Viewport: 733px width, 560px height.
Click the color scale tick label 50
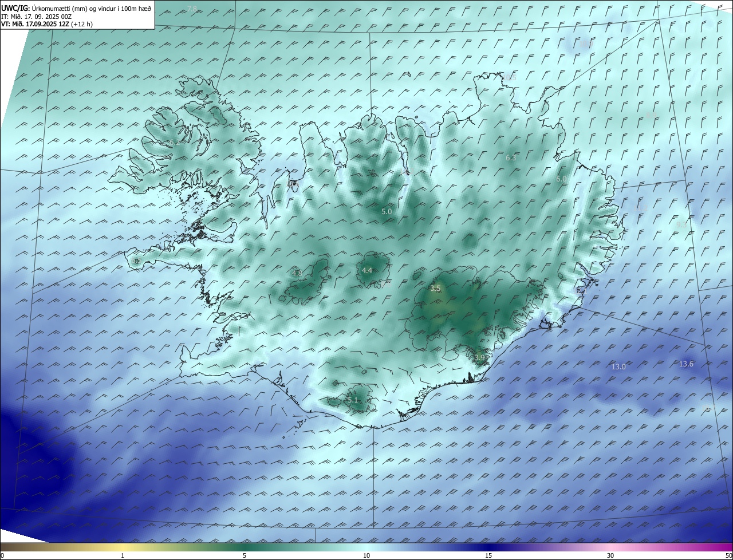(x=729, y=555)
